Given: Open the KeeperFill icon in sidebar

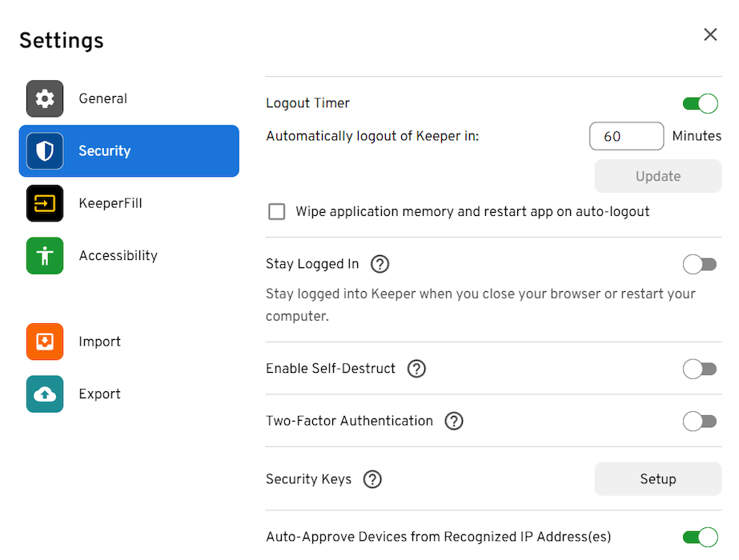Looking at the screenshot, I should click(44, 203).
